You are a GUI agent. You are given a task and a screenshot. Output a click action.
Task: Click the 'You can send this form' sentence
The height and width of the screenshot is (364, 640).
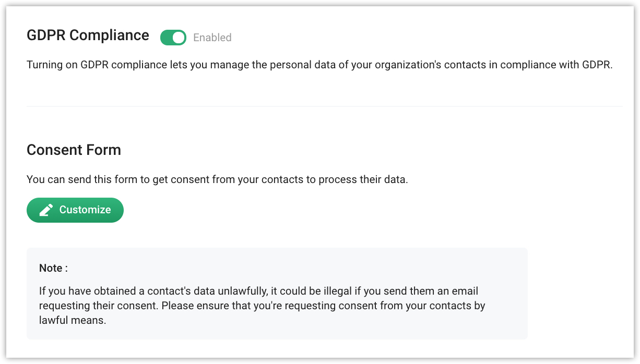217,180
